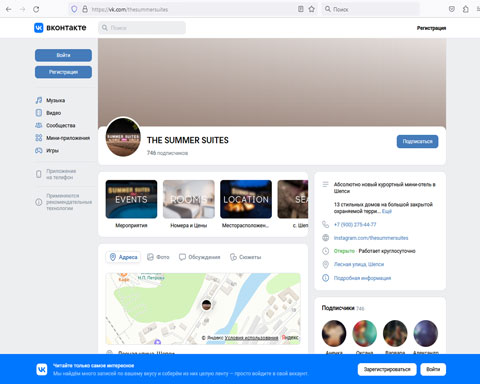Click the blue Регистрация sidebar button
Viewport: 480px width, 384px height.
pos(63,72)
